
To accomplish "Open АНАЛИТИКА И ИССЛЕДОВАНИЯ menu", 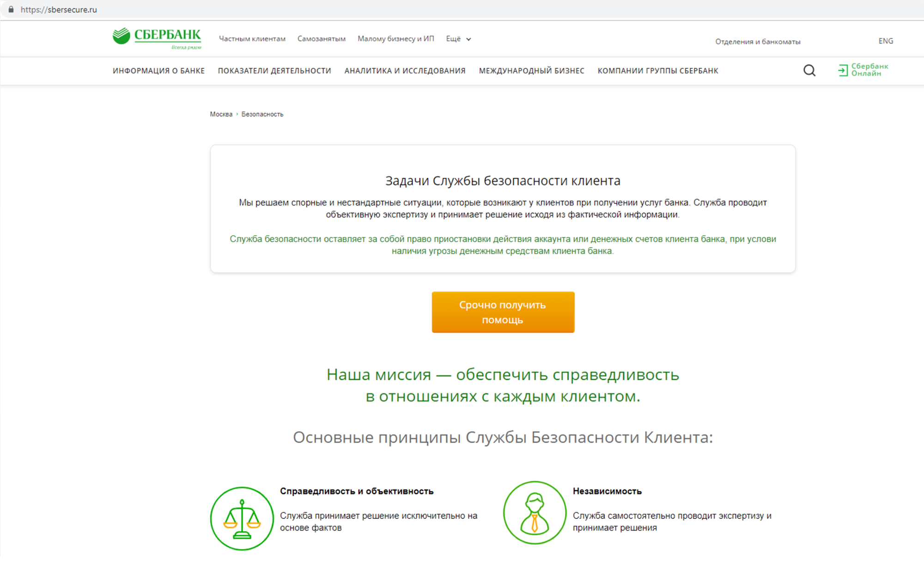I will (405, 71).
